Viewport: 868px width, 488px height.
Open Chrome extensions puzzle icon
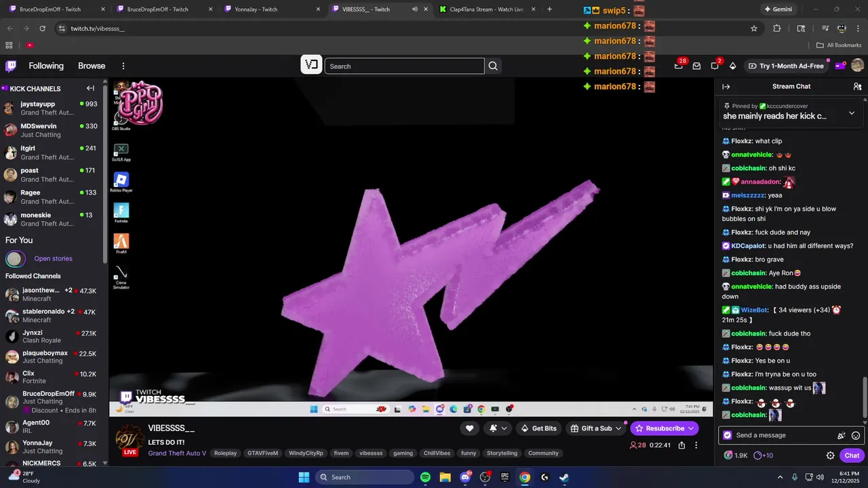pos(777,28)
